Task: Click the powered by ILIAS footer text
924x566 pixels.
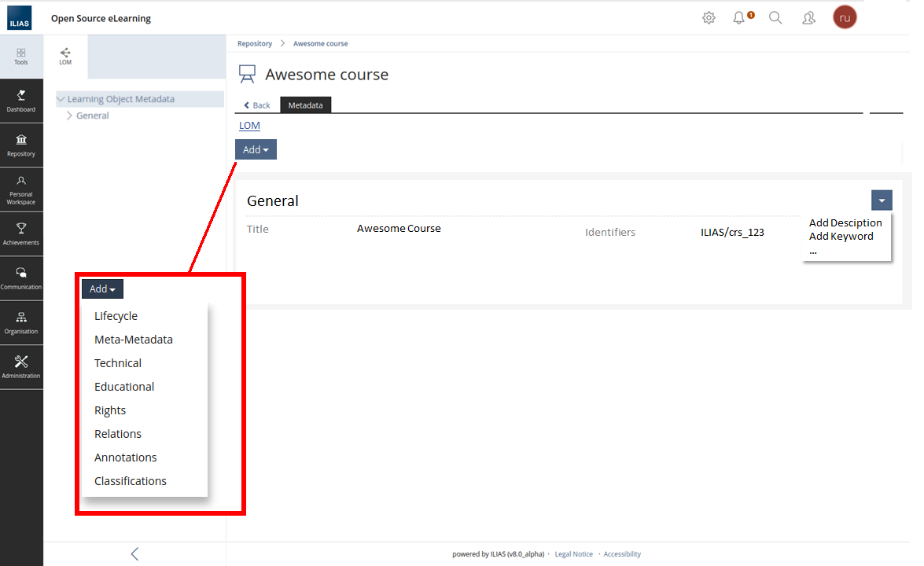Action: (499, 554)
